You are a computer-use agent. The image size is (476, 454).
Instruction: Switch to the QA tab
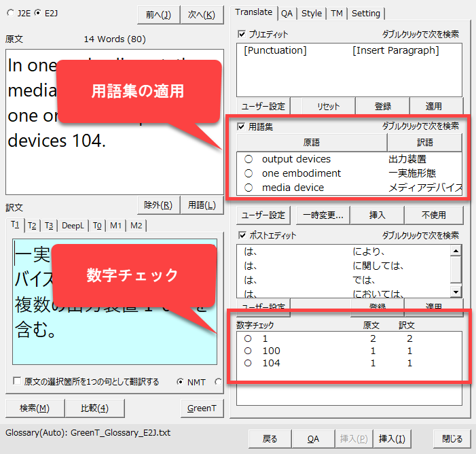287,13
